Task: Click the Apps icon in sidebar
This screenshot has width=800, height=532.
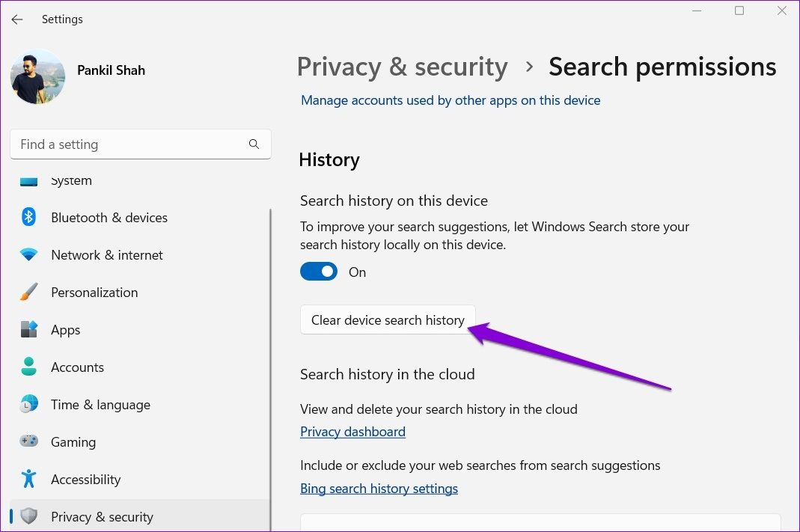Action: pyautogui.click(x=28, y=330)
